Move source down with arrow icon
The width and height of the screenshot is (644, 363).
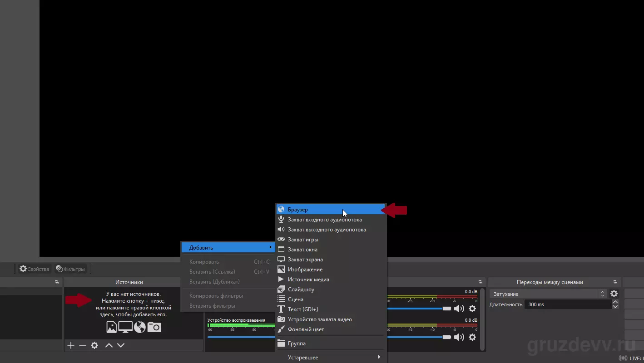pos(121,345)
